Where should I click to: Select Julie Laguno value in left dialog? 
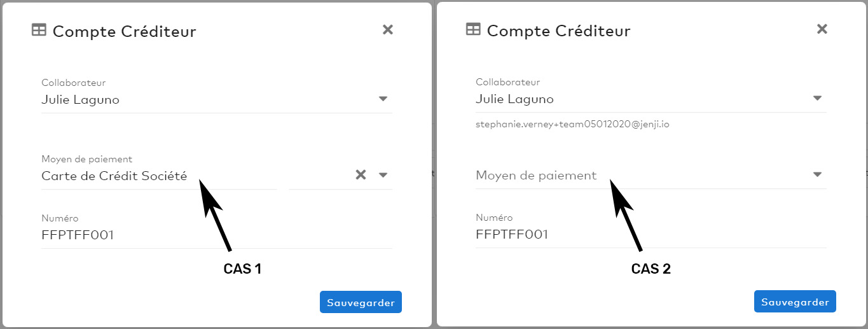point(80,100)
